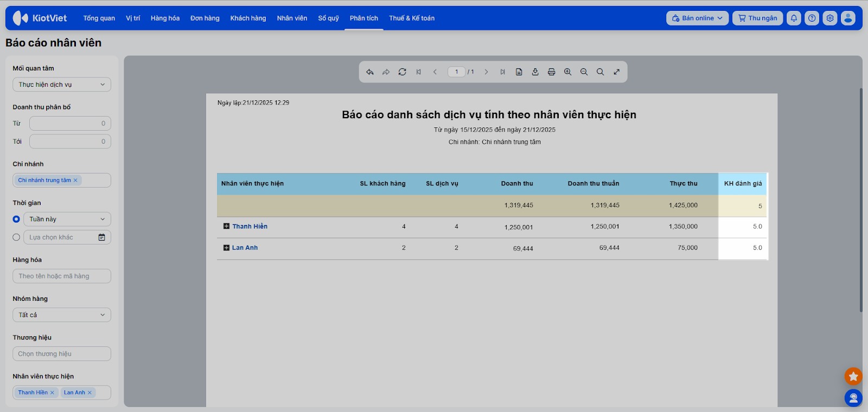Remove the Chi nhánh trung tâm branch tag
The height and width of the screenshot is (412, 868).
click(75, 181)
